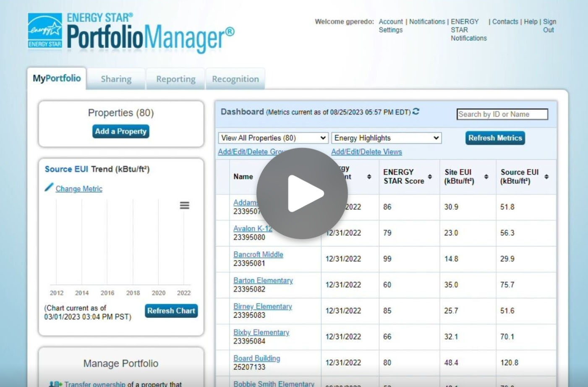Open the View All Properties (80) dropdown
Viewport: 588px width, 387px height.
tap(273, 138)
